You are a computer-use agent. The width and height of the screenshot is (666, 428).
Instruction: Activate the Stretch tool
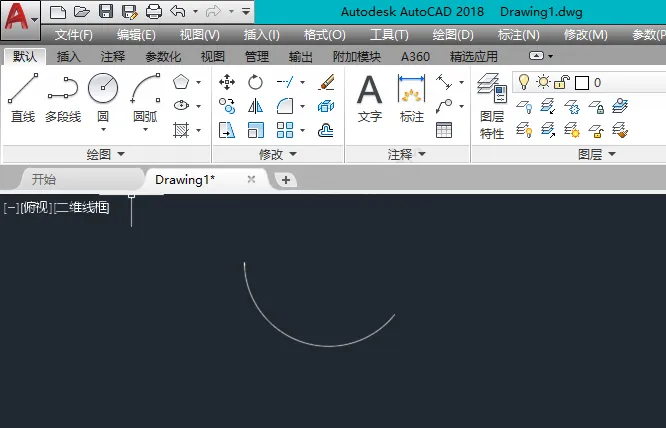coord(227,130)
